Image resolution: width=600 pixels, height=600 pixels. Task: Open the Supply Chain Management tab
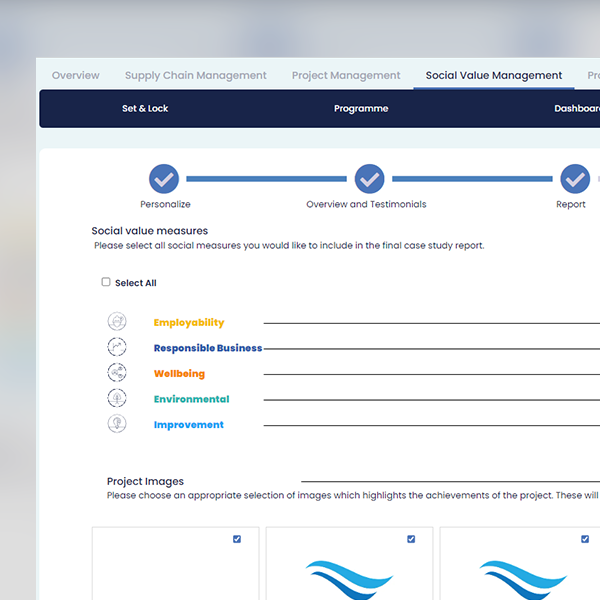click(x=196, y=75)
